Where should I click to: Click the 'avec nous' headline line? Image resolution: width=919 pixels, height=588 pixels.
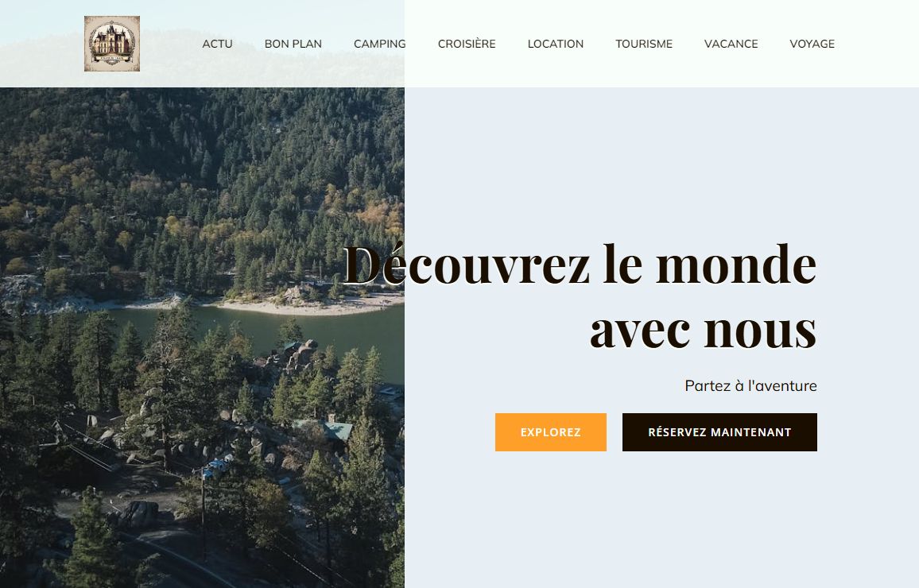pyautogui.click(x=704, y=330)
